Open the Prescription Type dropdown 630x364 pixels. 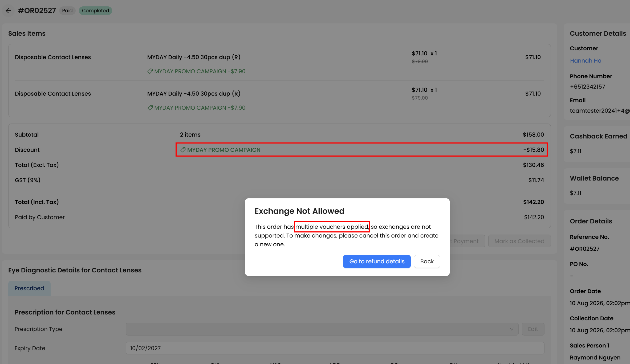[322, 329]
